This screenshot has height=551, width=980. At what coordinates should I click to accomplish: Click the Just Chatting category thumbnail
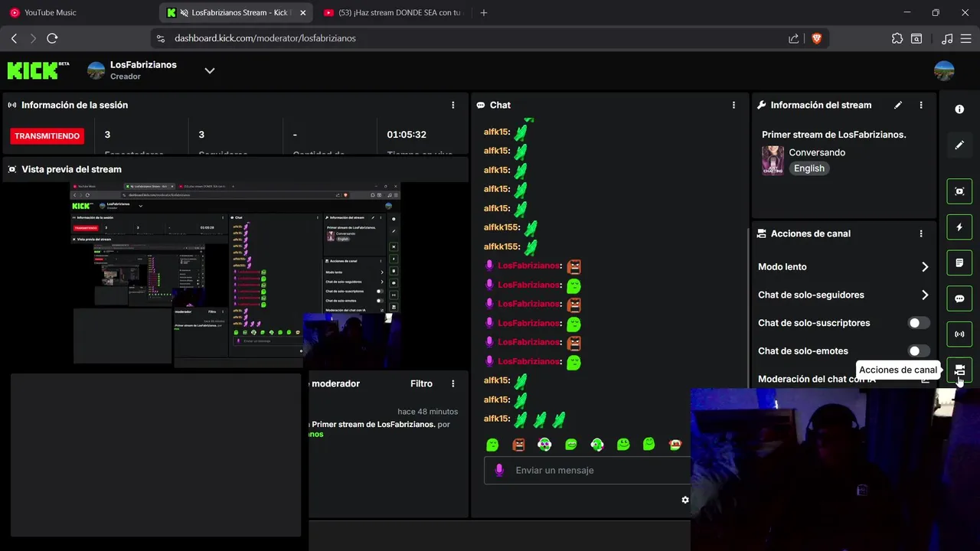(773, 161)
